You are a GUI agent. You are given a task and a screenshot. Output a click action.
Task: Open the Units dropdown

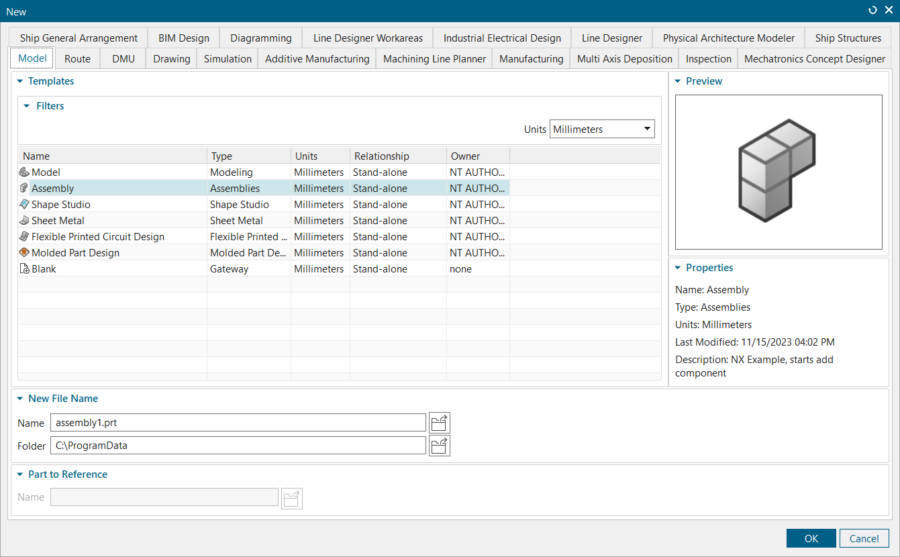603,129
